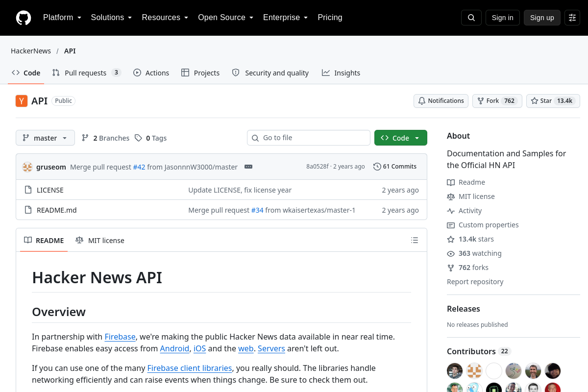Expand Solutions menu dropdown

coord(111,18)
